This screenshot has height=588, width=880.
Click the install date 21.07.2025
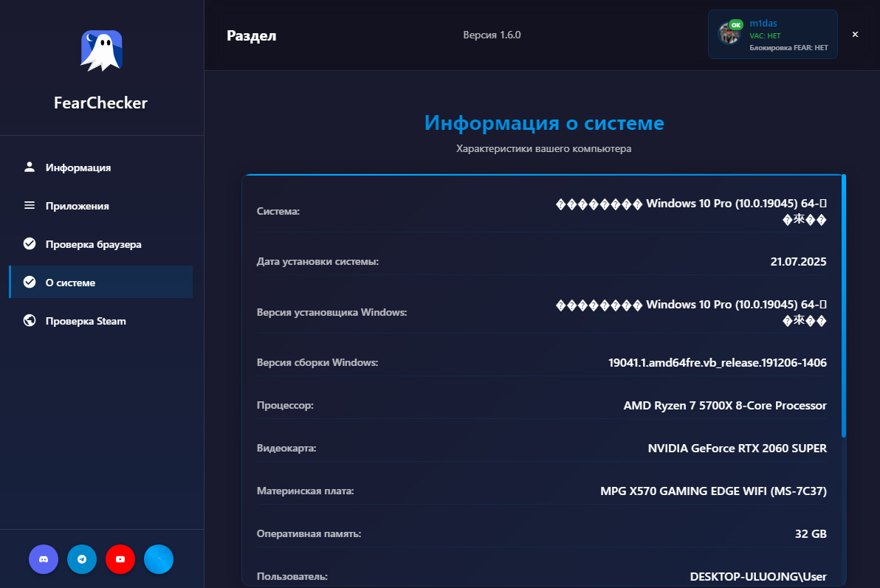pos(797,262)
